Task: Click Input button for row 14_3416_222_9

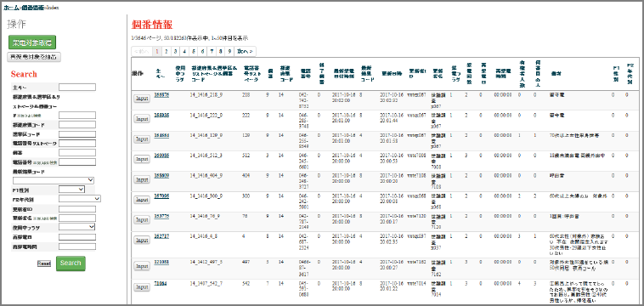Action: (x=142, y=119)
